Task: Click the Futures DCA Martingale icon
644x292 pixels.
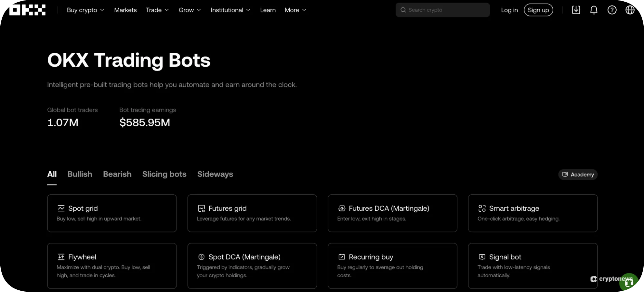Action: 341,208
